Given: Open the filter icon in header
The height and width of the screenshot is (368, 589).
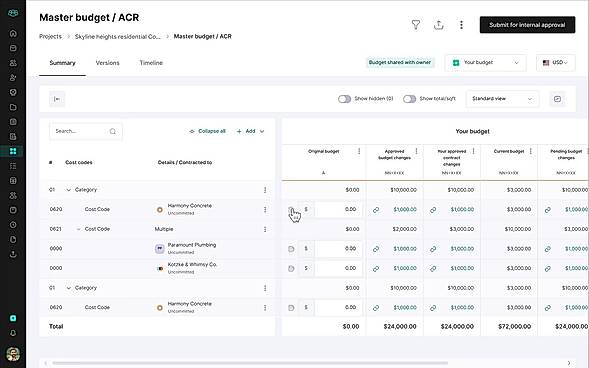Looking at the screenshot, I should pos(416,25).
